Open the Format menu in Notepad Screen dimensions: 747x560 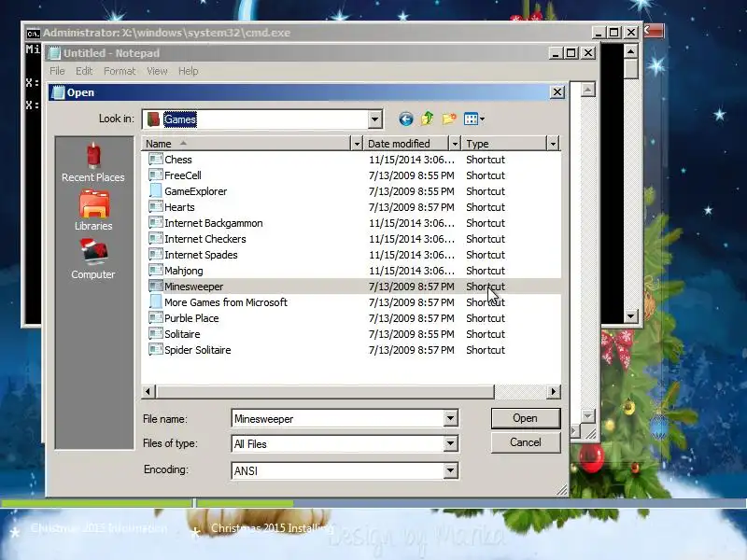[x=120, y=71]
